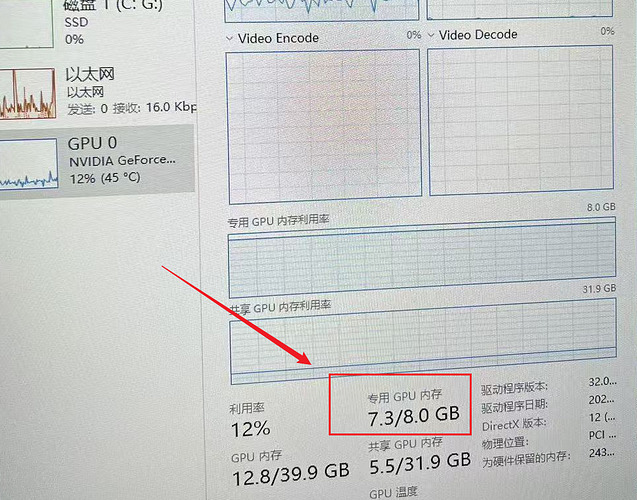Select GPU 0 in the sidebar
Image resolution: width=637 pixels, height=500 pixels.
(x=97, y=162)
